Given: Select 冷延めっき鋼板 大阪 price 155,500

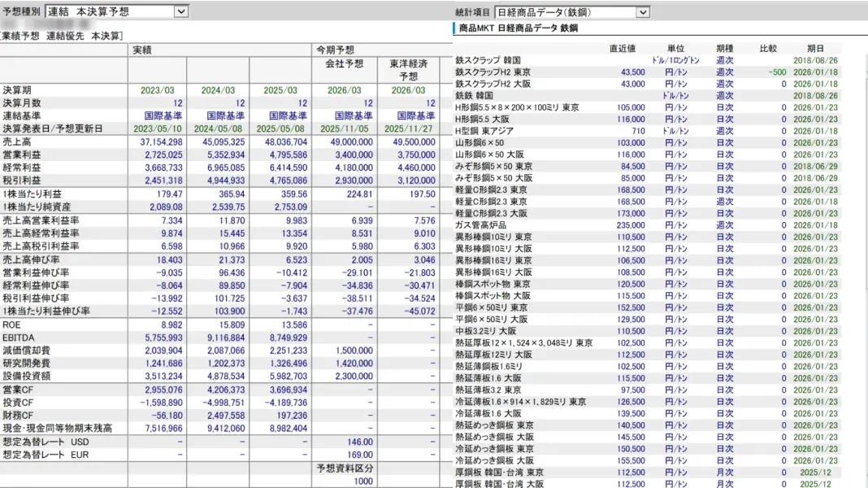Looking at the screenshot, I should coord(631,461).
